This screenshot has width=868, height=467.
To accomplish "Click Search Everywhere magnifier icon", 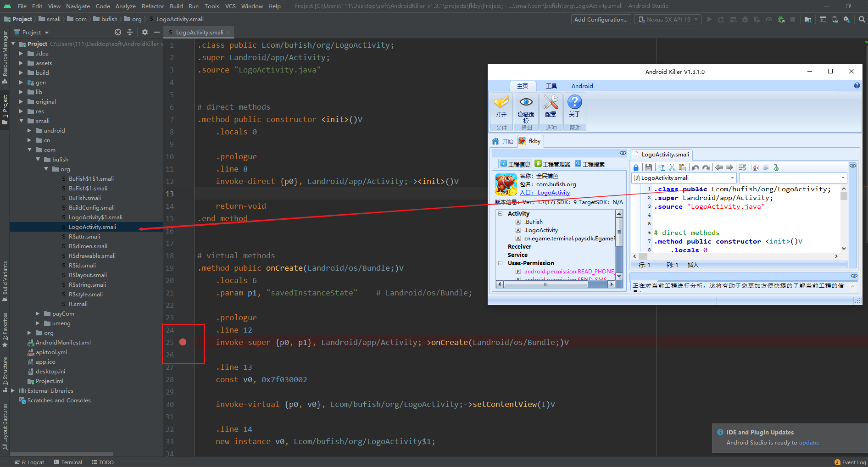I will pos(862,19).
